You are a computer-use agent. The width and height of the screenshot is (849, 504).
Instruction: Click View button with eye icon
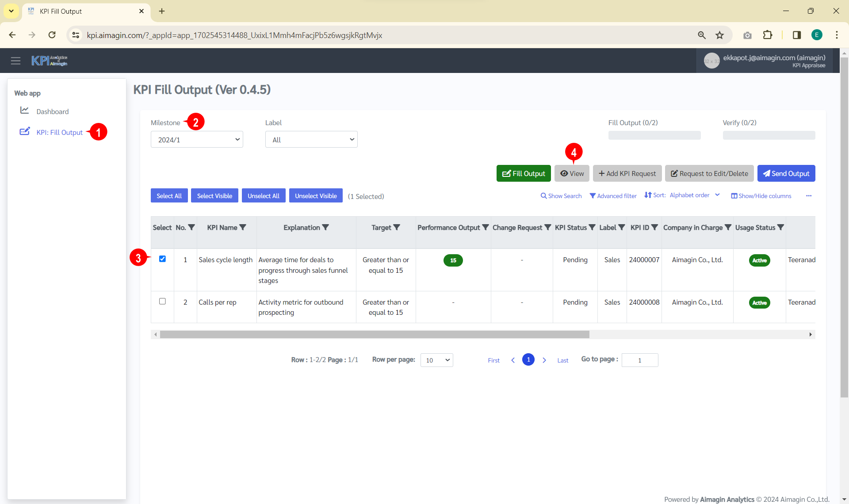pos(572,174)
